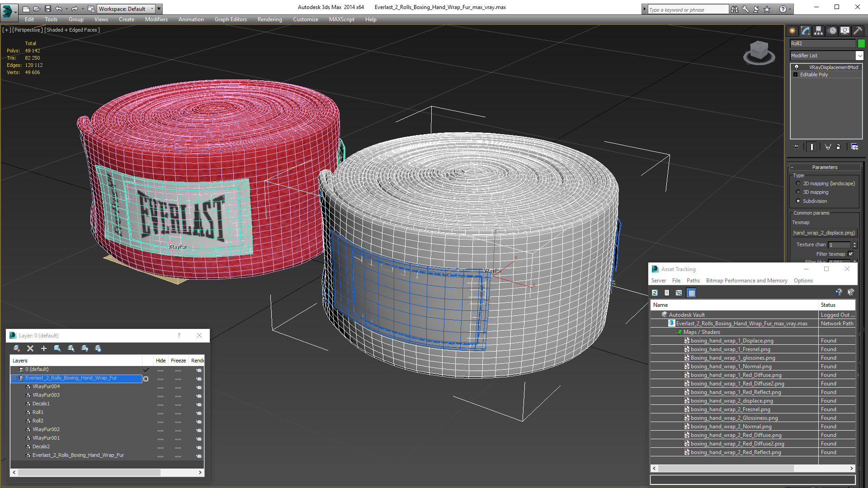
Task: Open Configure Modifier Sets icon
Action: [854, 147]
